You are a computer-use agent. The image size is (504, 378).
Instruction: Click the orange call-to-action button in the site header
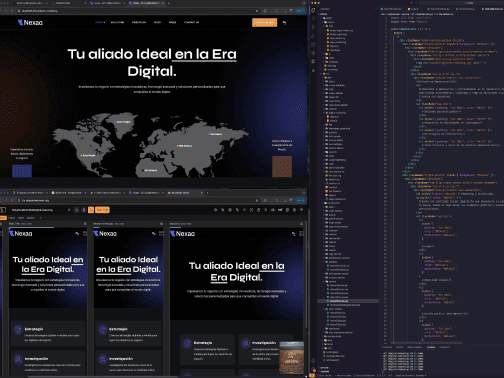pyautogui.click(x=264, y=22)
